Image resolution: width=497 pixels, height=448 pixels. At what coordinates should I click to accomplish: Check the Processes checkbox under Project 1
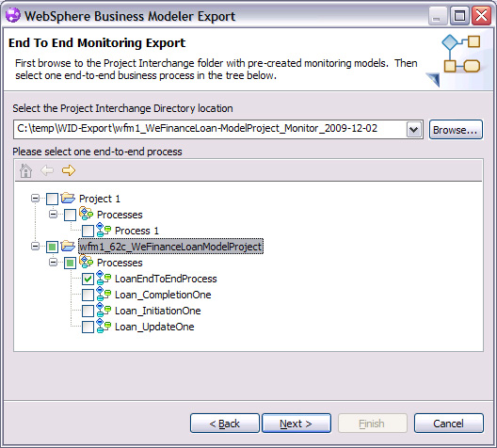tap(70, 216)
